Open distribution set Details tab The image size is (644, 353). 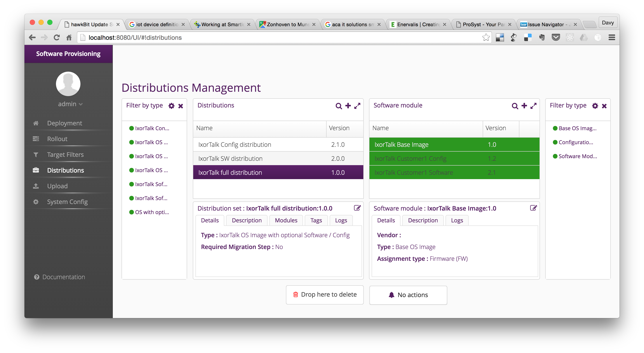(x=210, y=220)
